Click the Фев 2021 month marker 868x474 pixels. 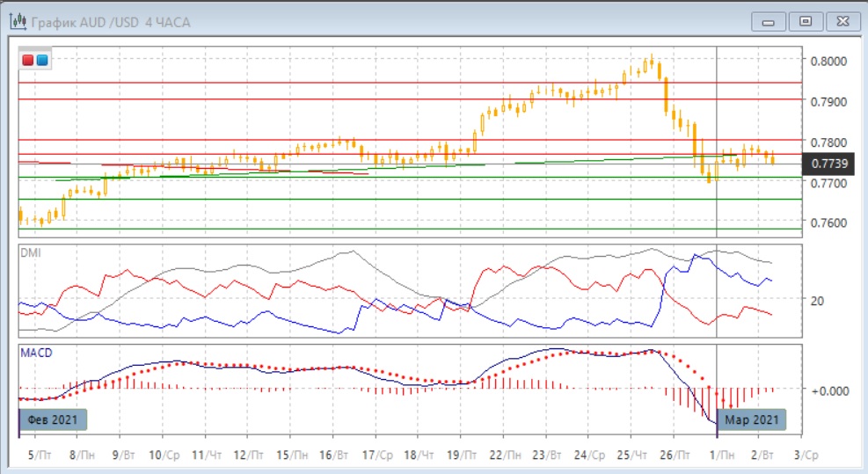(50, 419)
